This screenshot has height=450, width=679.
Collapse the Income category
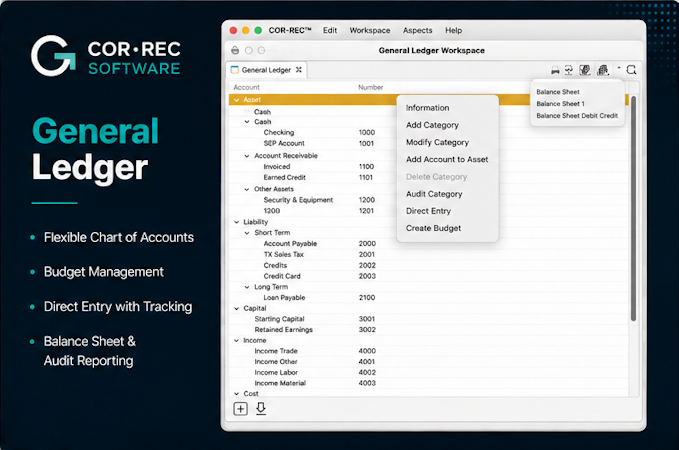tap(236, 341)
